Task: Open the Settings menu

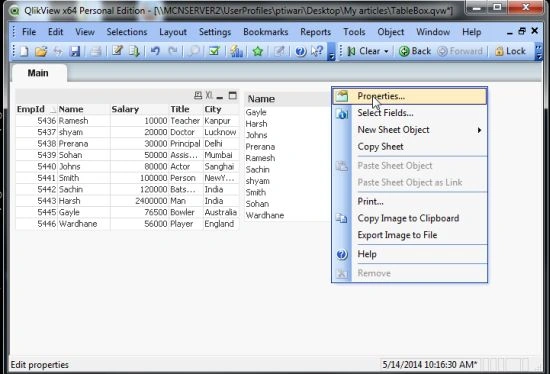Action: pos(215,32)
